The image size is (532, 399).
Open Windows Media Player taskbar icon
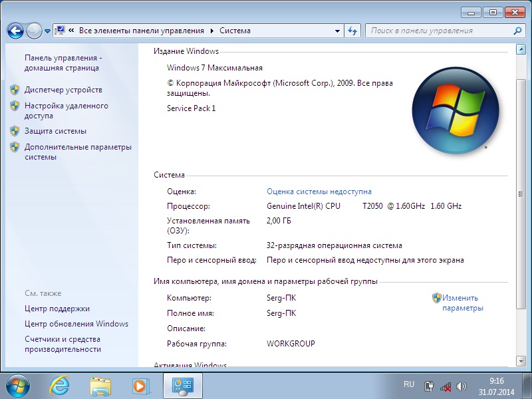tap(140, 385)
